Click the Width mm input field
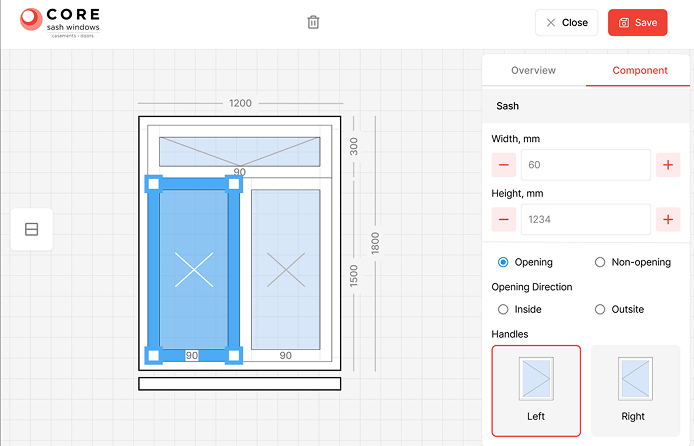 [586, 165]
